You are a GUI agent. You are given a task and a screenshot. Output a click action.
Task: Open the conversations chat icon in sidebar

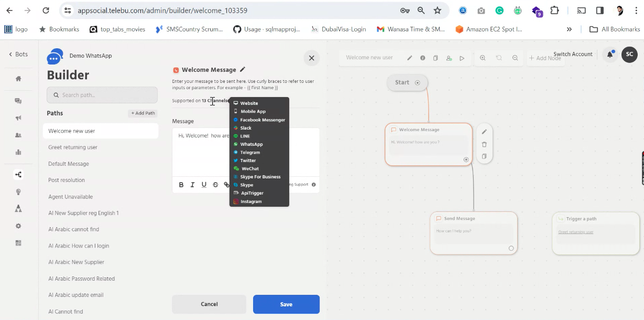[18, 101]
